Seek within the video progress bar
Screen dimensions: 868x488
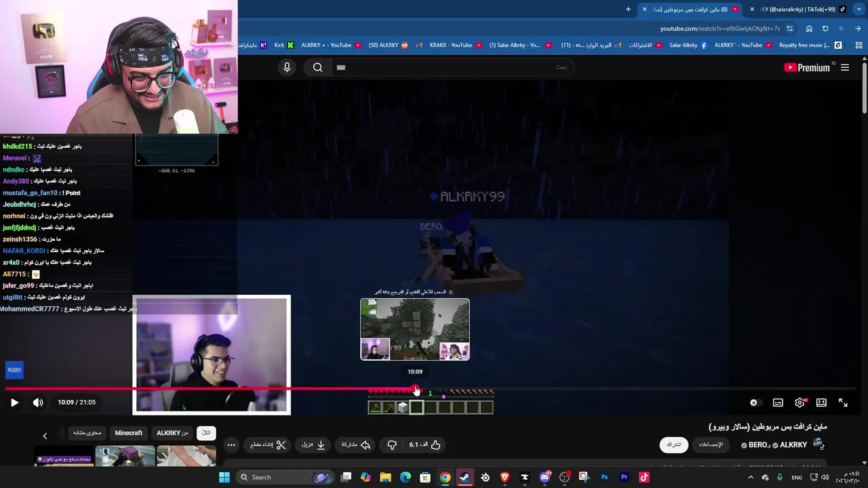pyautogui.click(x=431, y=389)
